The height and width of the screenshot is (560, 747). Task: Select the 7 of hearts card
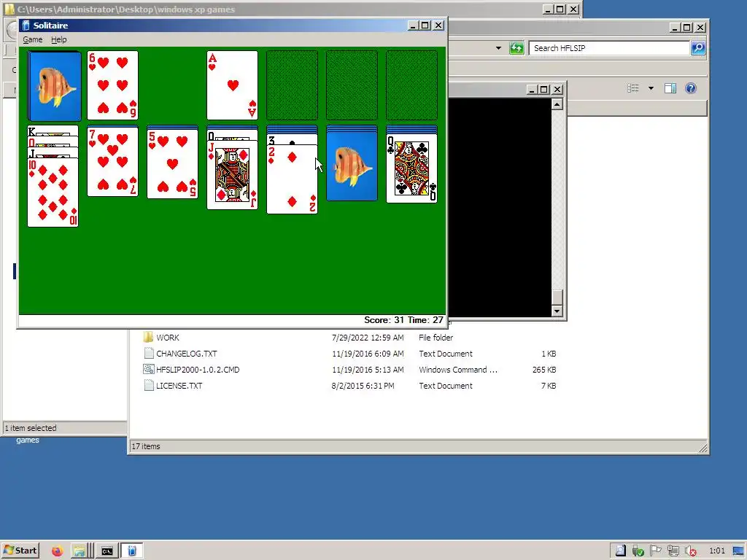tap(112, 162)
